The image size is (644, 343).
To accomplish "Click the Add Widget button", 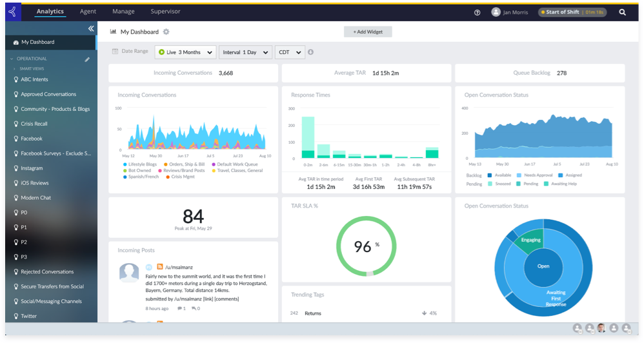I will 368,32.
